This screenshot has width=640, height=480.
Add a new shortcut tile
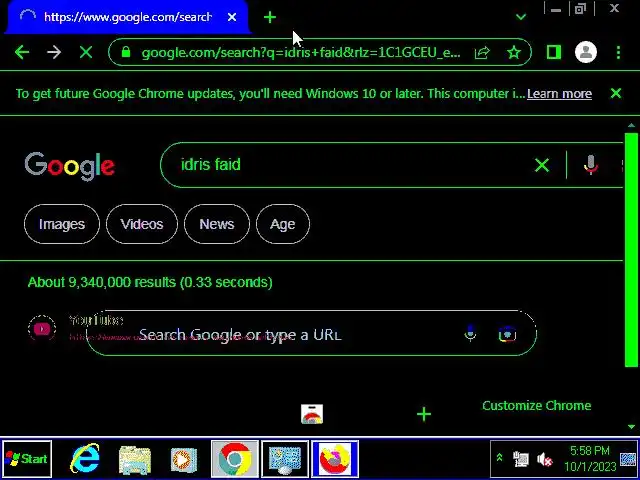pos(424,415)
